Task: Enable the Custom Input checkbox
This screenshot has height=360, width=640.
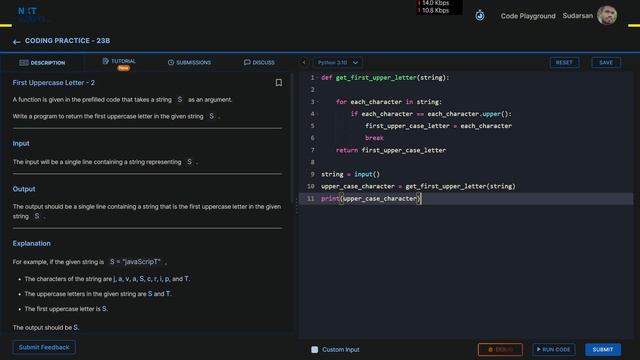Action: pos(314,349)
